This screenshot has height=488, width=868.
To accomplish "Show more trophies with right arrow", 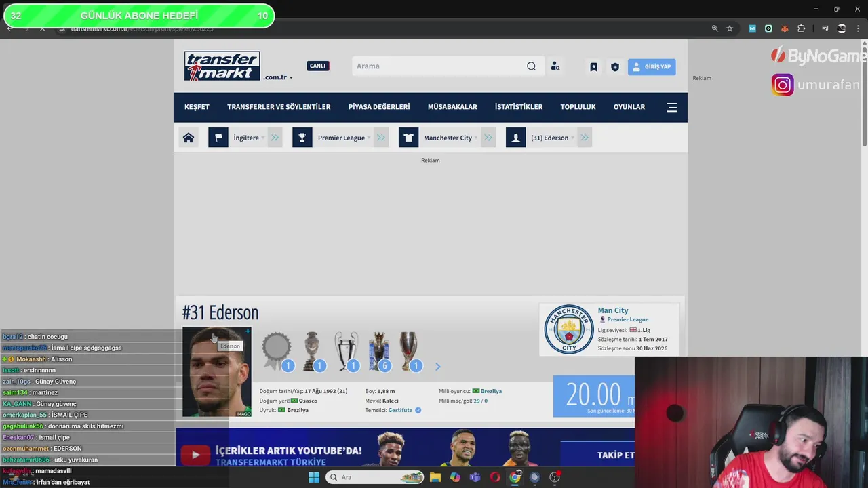I will point(437,367).
